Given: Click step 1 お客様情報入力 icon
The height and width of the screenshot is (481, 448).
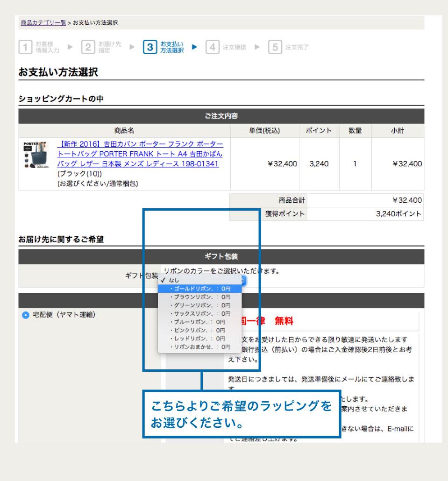Looking at the screenshot, I should [x=26, y=47].
